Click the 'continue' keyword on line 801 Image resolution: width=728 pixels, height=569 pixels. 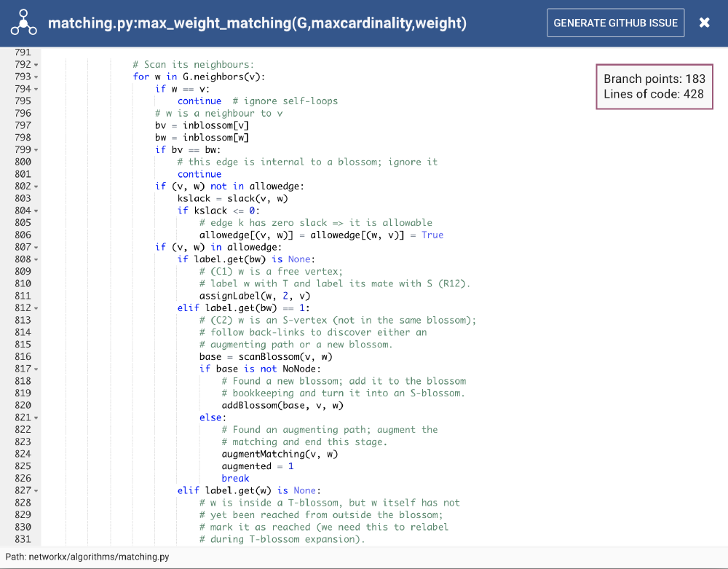[199, 174]
